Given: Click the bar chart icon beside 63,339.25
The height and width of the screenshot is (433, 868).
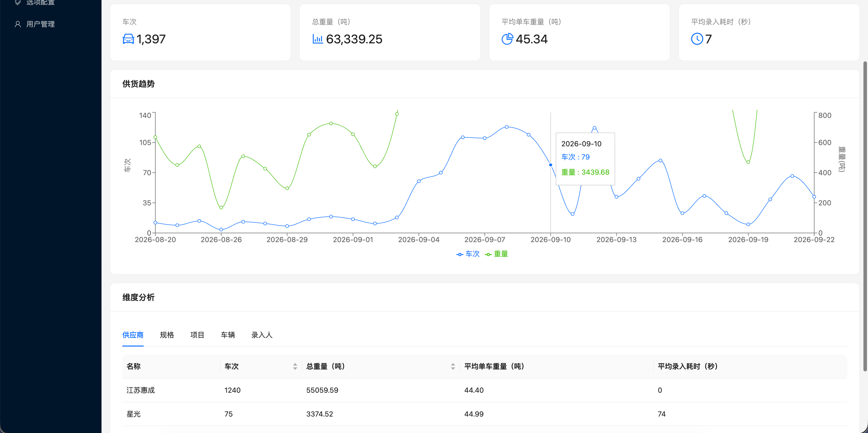Looking at the screenshot, I should click(318, 39).
